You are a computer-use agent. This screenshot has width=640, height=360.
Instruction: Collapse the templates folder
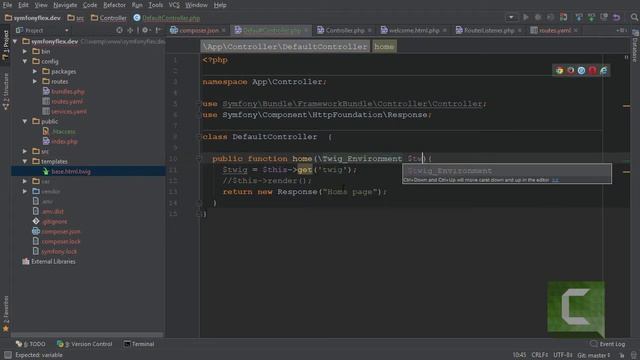(x=25, y=161)
